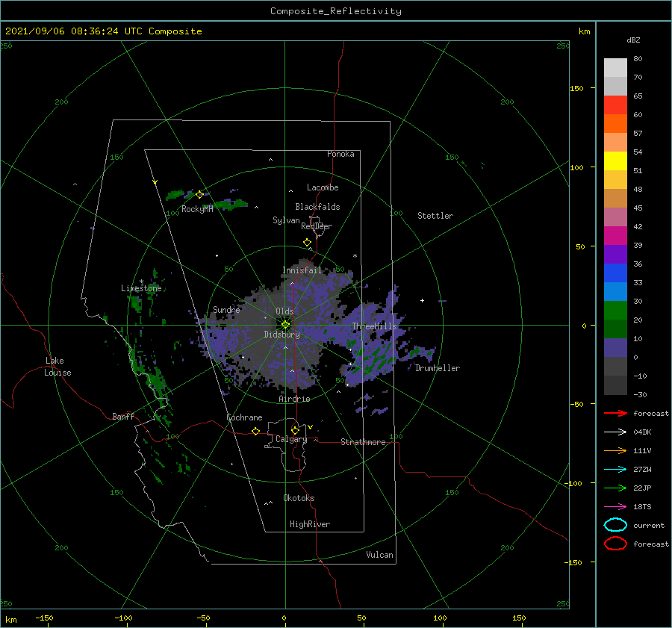672x628 pixels.
Task: Click the Stettler label on map
Action: 435,216
